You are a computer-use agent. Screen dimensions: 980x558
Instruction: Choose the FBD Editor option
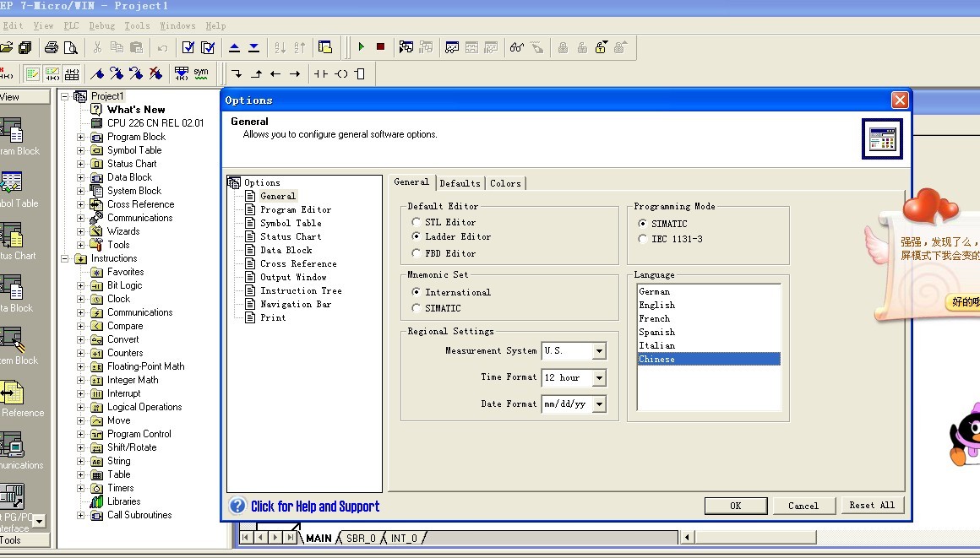[416, 253]
